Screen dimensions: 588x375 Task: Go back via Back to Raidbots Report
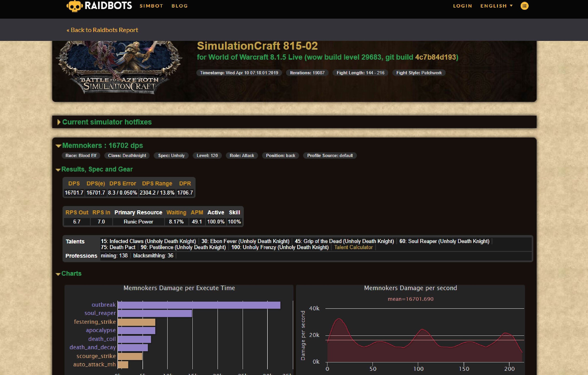point(102,30)
